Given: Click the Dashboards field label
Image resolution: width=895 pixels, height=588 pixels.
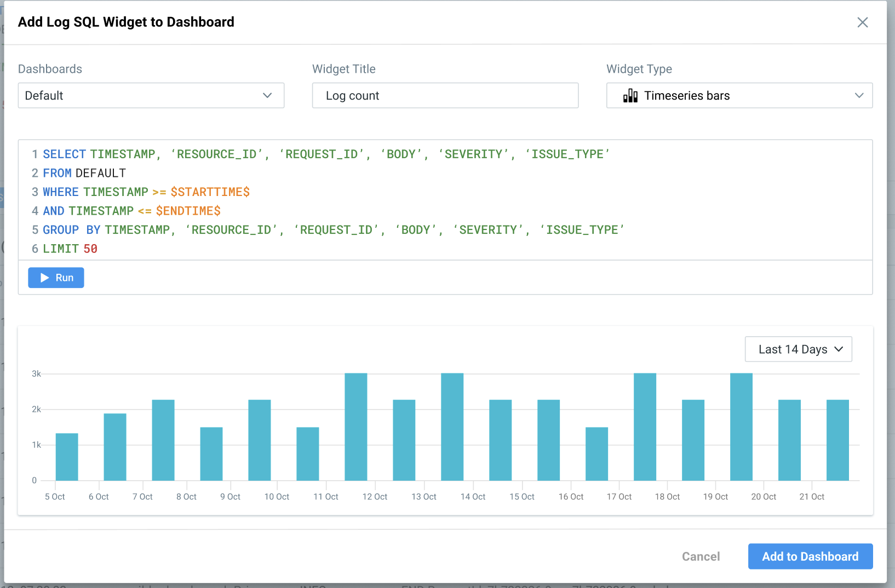Looking at the screenshot, I should coord(50,69).
